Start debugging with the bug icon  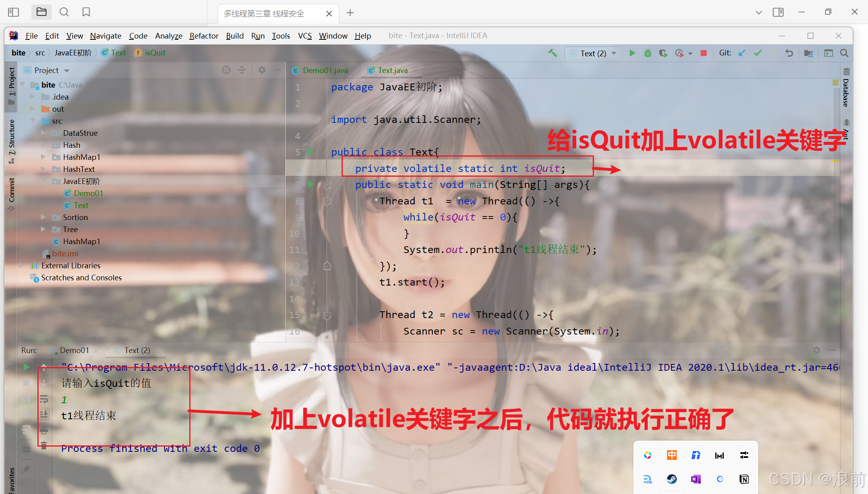[647, 53]
